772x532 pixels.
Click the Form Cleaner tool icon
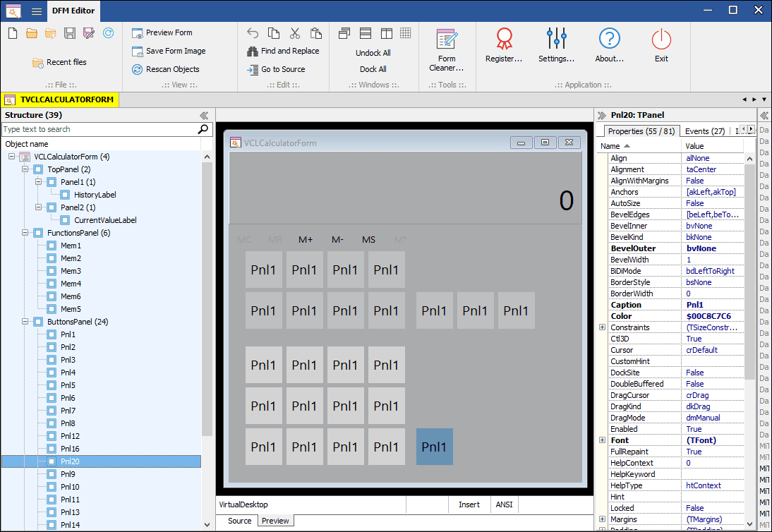pyautogui.click(x=447, y=40)
